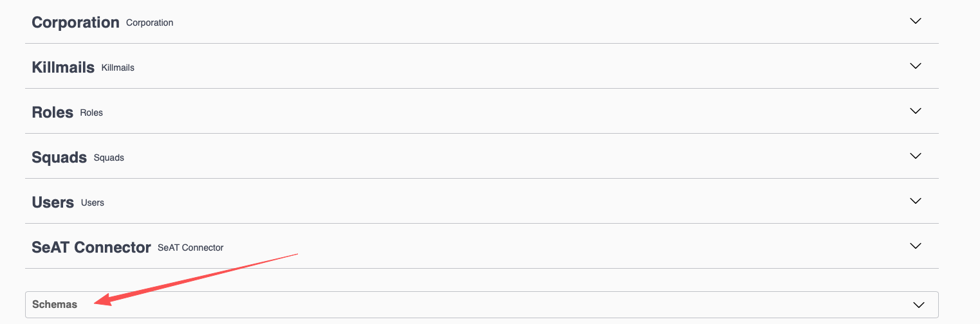Image resolution: width=980 pixels, height=324 pixels.
Task: Expand the Roles section chevron
Action: tap(916, 111)
